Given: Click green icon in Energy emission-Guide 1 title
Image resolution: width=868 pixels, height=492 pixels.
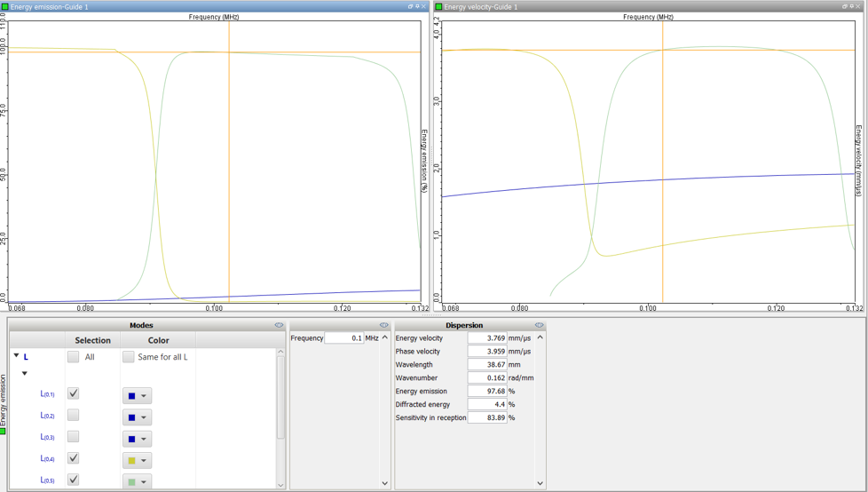Looking at the screenshot, I should (x=5, y=6).
